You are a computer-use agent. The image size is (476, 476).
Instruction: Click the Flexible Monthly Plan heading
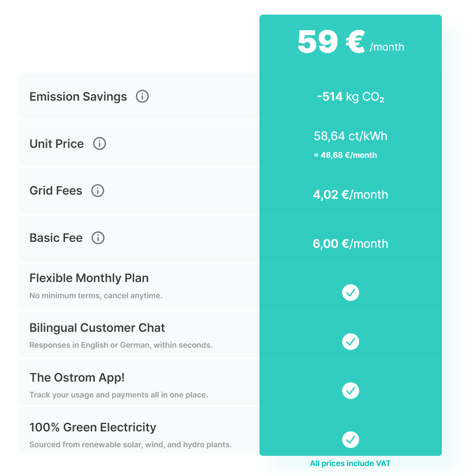89,278
